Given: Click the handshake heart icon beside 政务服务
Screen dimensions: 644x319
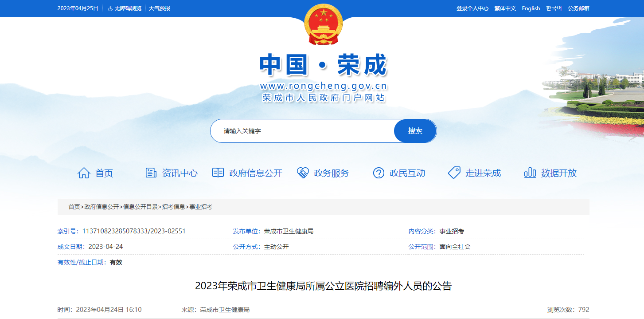Looking at the screenshot, I should tap(303, 173).
